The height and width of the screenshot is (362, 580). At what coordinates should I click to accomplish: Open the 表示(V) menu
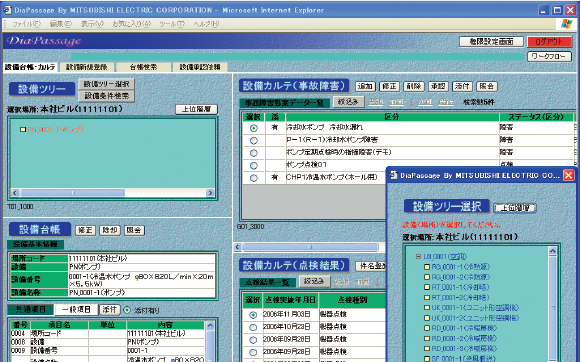(x=92, y=24)
